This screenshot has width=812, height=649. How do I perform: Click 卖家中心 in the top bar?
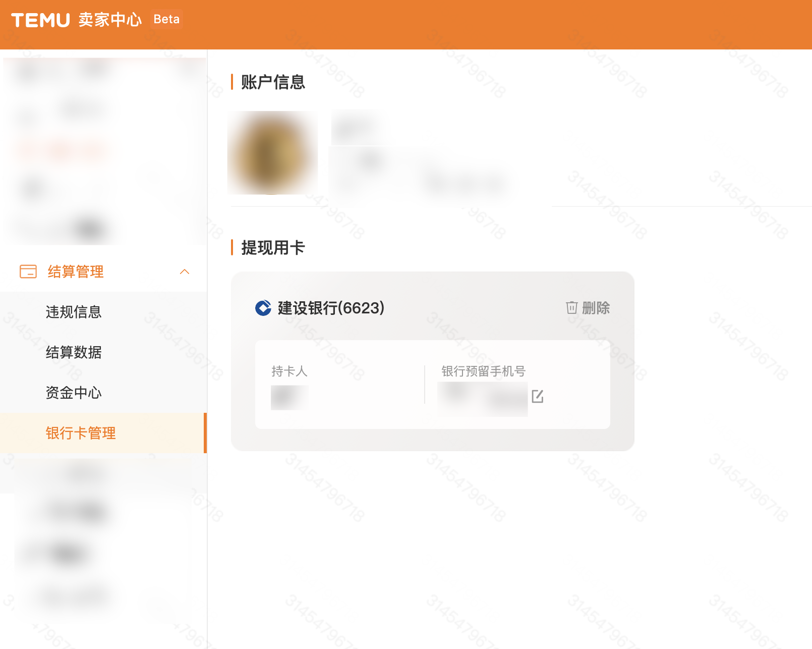(109, 19)
